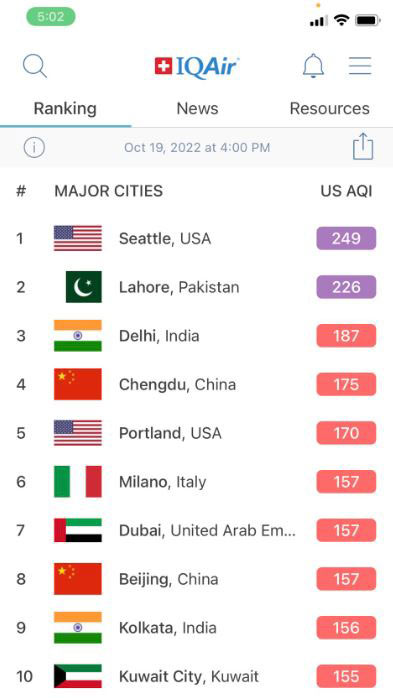
Task: Tap the UAE flag next to Dubai
Action: pyautogui.click(x=78, y=530)
